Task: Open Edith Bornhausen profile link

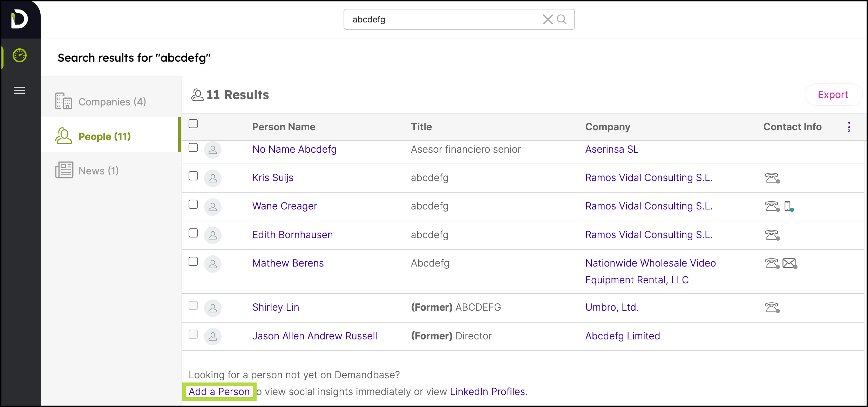Action: (x=293, y=235)
